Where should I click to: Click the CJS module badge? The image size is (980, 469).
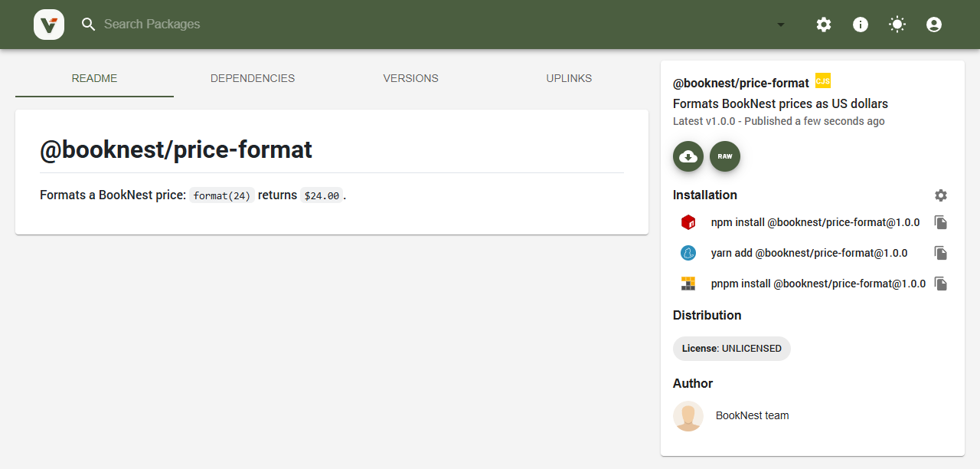pyautogui.click(x=823, y=80)
